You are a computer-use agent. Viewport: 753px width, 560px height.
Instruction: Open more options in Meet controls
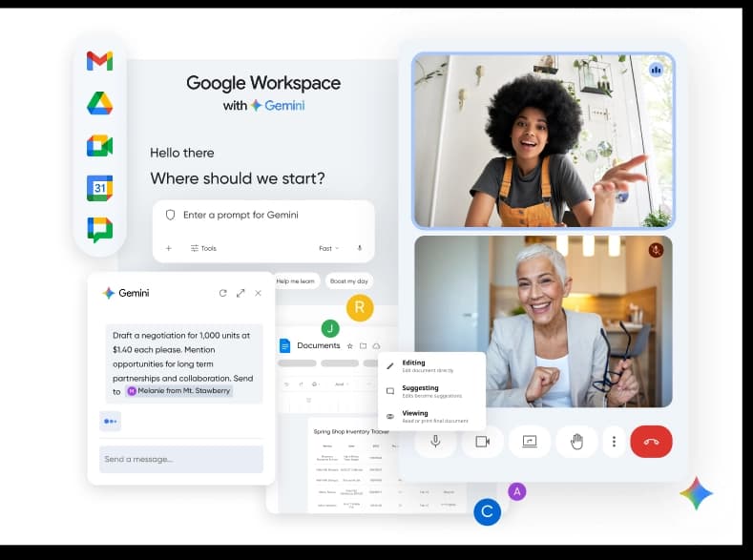(x=614, y=441)
